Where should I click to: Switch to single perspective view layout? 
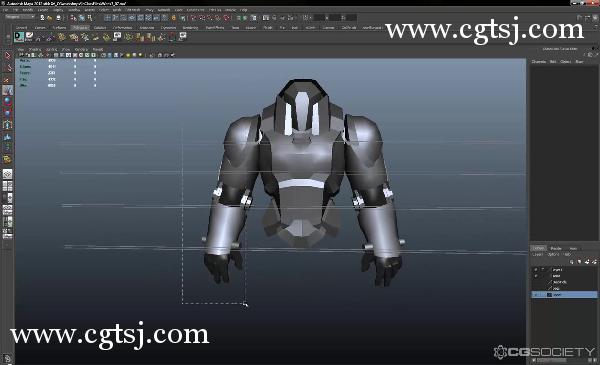click(x=7, y=174)
